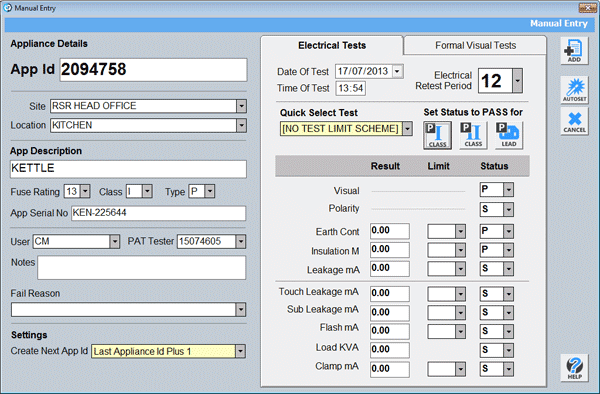
Task: Open the HELP icon
Action: 574,368
